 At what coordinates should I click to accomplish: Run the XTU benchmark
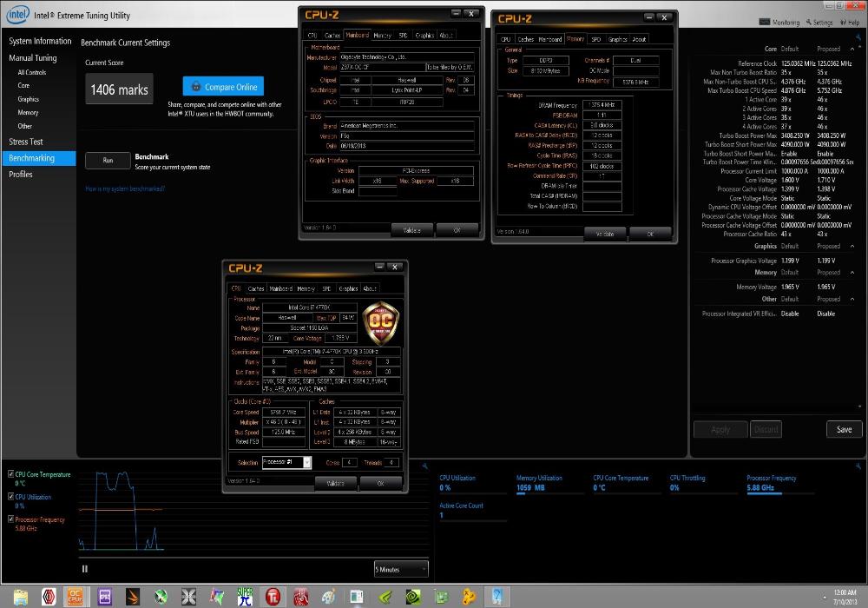[x=108, y=161]
